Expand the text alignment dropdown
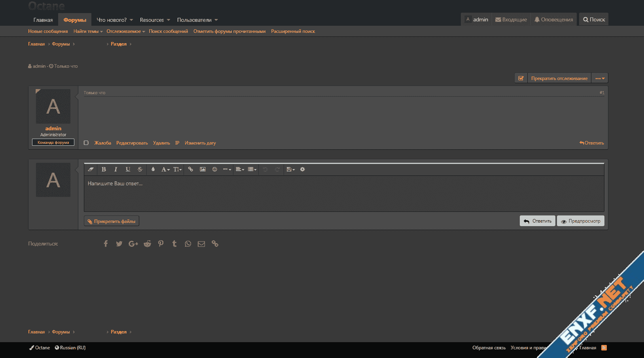This screenshot has width=644, height=358. tap(240, 169)
